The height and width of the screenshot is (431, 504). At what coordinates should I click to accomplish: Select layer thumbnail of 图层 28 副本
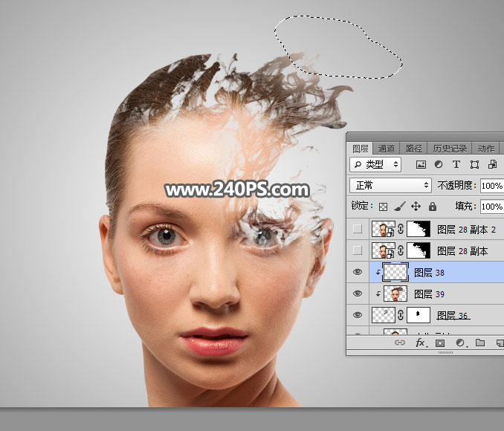pos(383,250)
